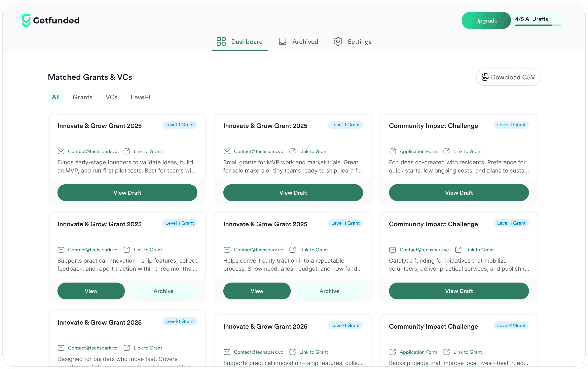Switch to the Settings tab
588x369 pixels.
tap(352, 42)
